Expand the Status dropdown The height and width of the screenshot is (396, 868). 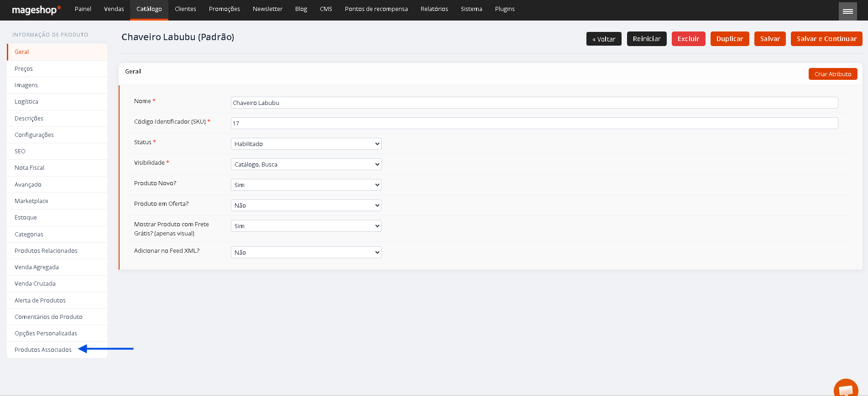(x=306, y=144)
